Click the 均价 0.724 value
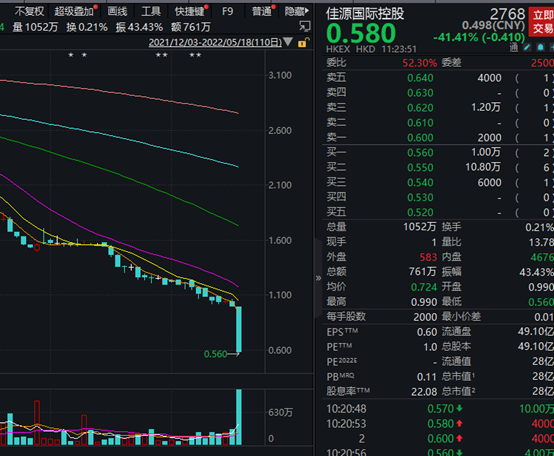 [424, 287]
